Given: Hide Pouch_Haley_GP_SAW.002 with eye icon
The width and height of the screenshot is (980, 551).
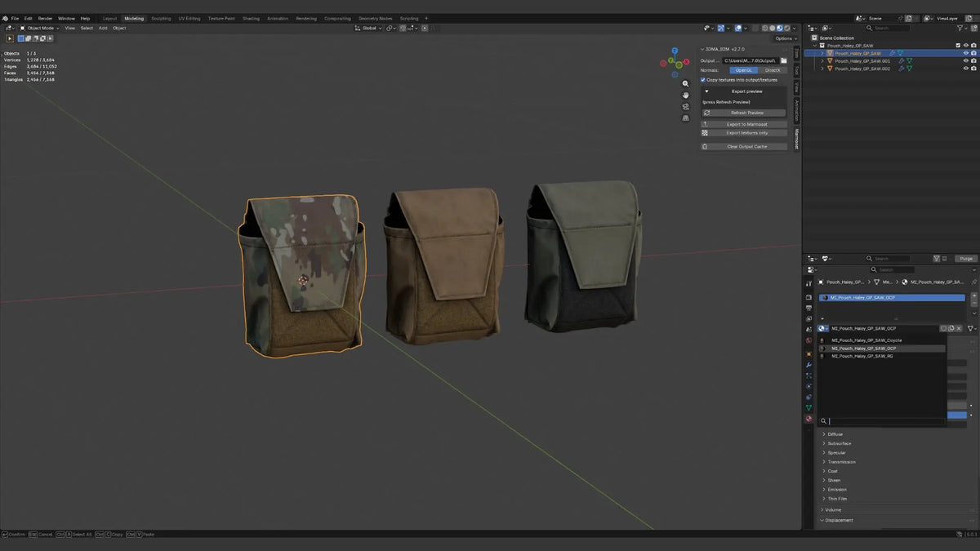Looking at the screenshot, I should (x=965, y=69).
